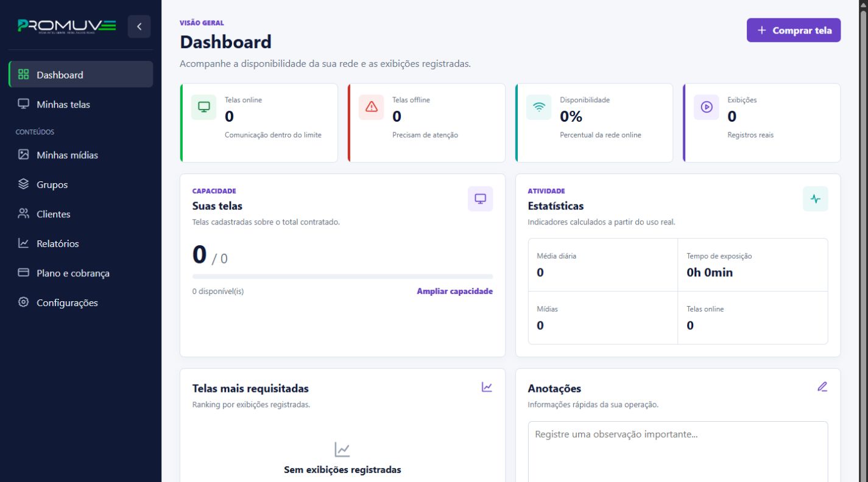Image resolution: width=868 pixels, height=482 pixels.
Task: View Relatórios from the sidebar
Action: click(81, 243)
